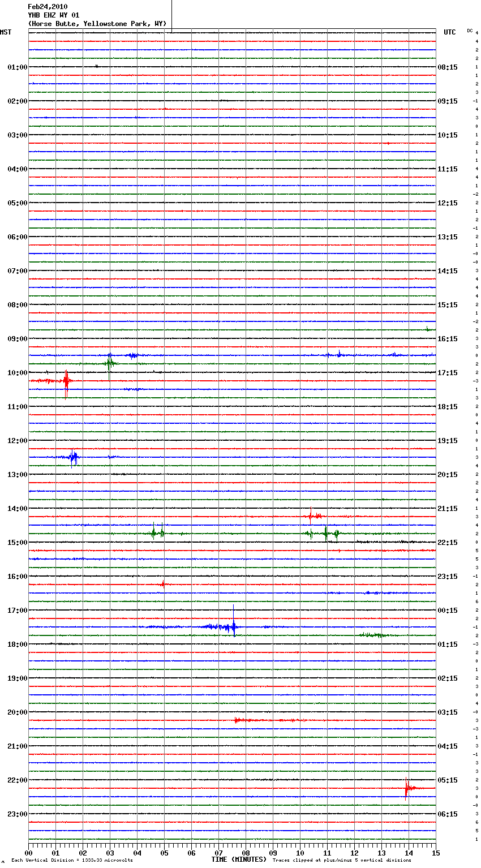Click the minute 05 tick label on axis
Viewport: 481px width, 868px height.
164,853
